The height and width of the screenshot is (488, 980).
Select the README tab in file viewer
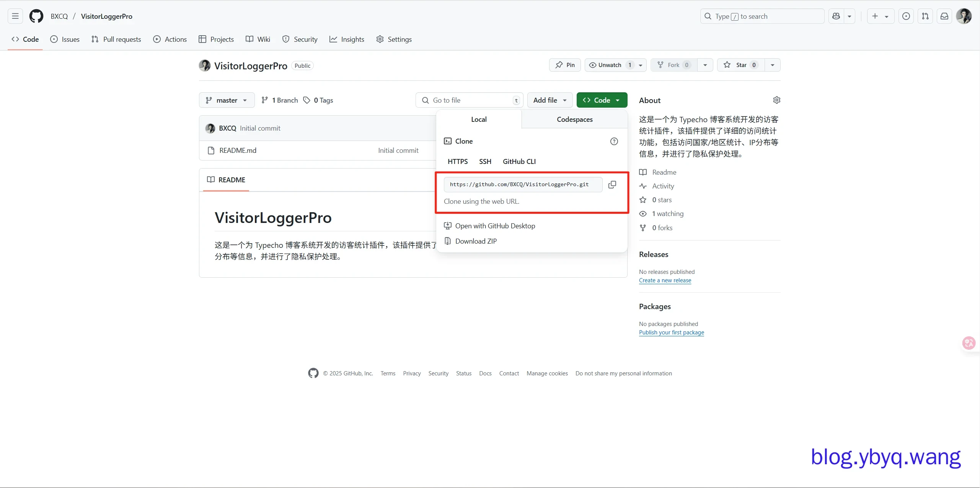pyautogui.click(x=226, y=180)
